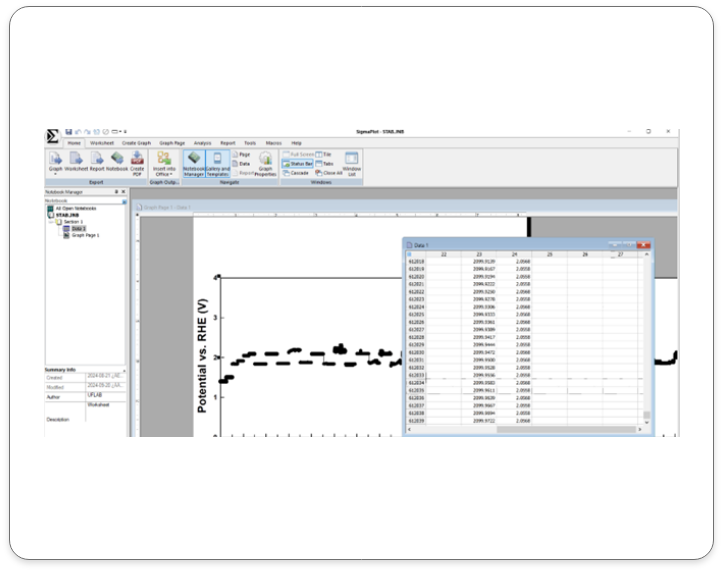
Task: Pin the Notebook Manager panel
Action: coord(116,191)
